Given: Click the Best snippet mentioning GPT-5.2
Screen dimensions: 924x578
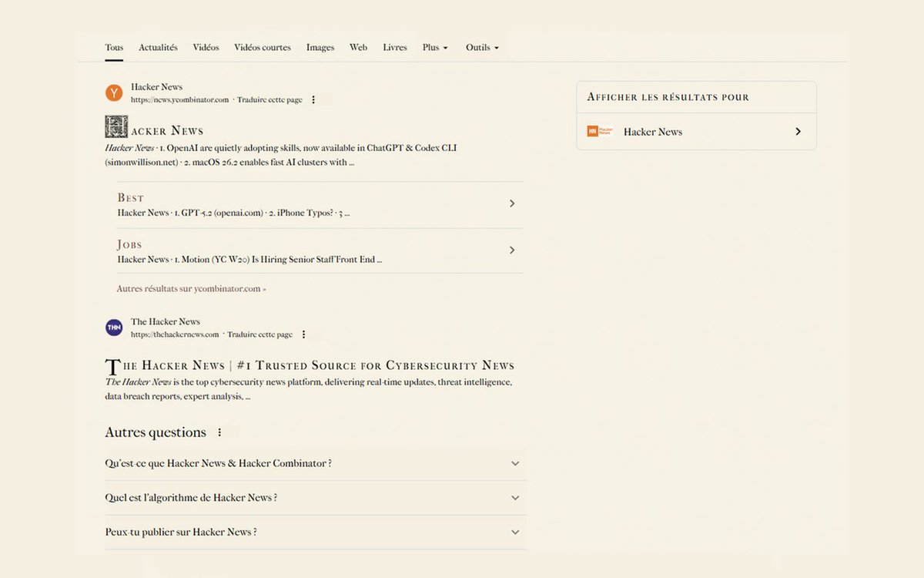Looking at the screenshot, I should coord(234,213).
